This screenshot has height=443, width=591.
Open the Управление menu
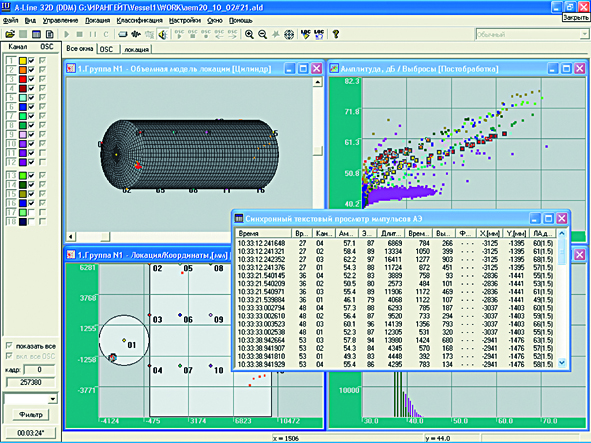[60, 20]
